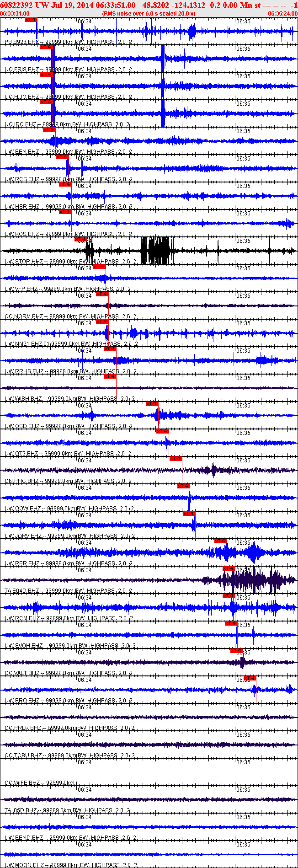Select the red pick flag on CC.VALT trace
This screenshot has height=868, width=298.
(x=236, y=651)
